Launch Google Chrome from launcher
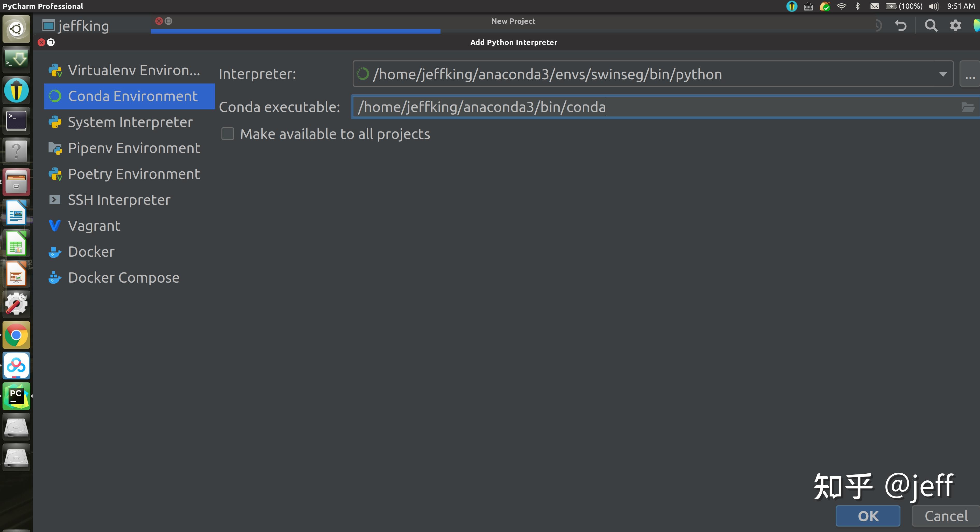The width and height of the screenshot is (980, 532). click(16, 335)
